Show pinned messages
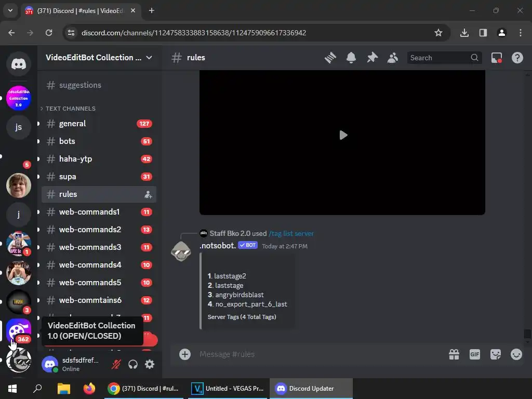The image size is (532, 399). tap(372, 58)
